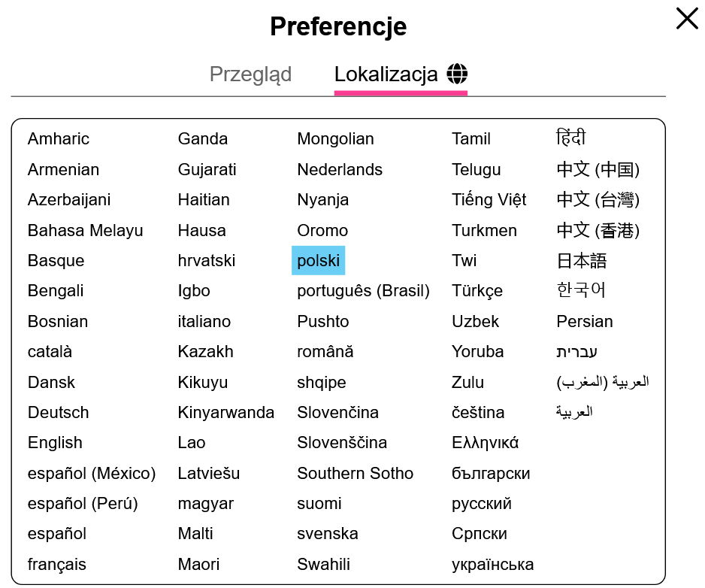Select the highlighted polski option
The width and height of the screenshot is (705, 588).
pyautogui.click(x=319, y=260)
